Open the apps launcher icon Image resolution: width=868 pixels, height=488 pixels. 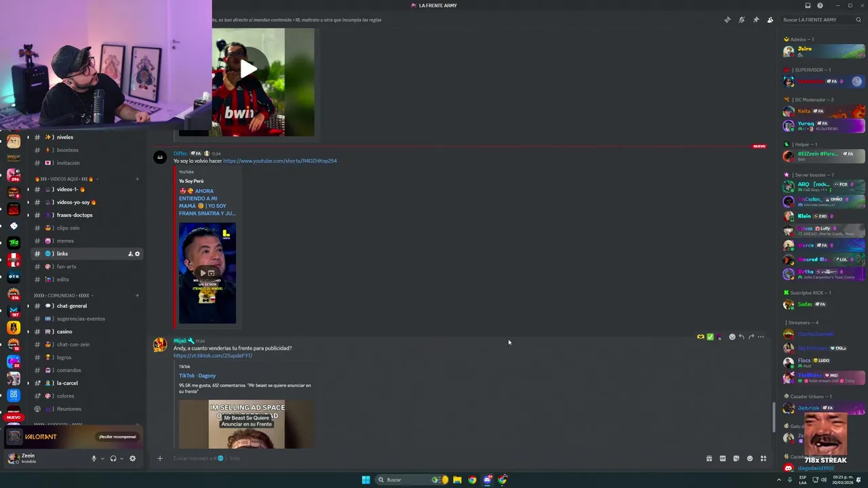pos(764,458)
